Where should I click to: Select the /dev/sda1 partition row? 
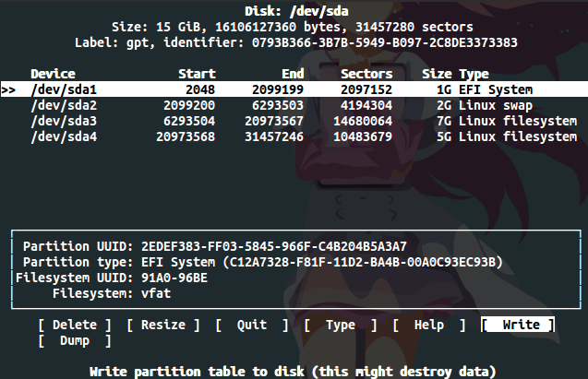click(294, 89)
